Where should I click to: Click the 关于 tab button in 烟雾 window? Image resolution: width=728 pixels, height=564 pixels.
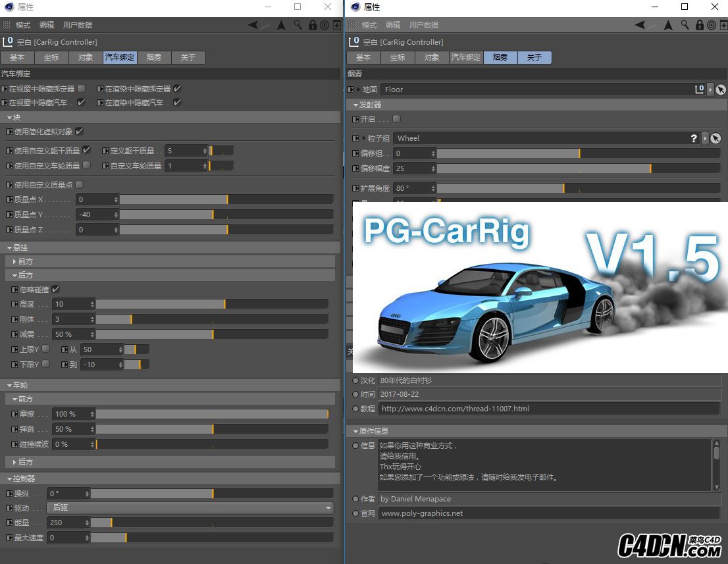[x=534, y=57]
